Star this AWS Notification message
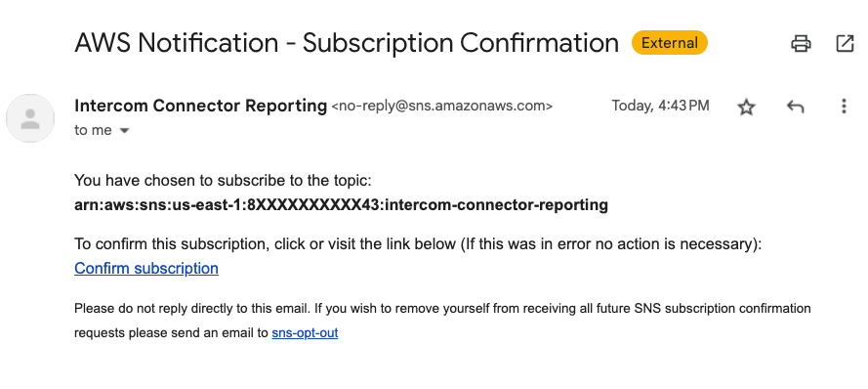This screenshot has height=389, width=868. click(746, 107)
